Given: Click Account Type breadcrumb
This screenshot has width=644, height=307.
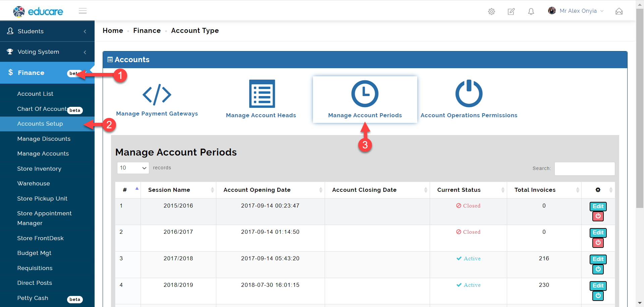Looking at the screenshot, I should pos(195,31).
